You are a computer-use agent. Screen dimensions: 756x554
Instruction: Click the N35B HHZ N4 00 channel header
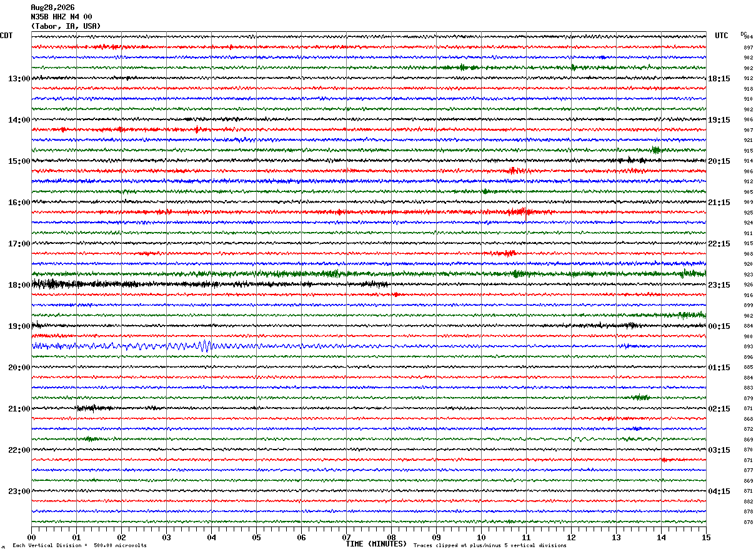tap(61, 17)
